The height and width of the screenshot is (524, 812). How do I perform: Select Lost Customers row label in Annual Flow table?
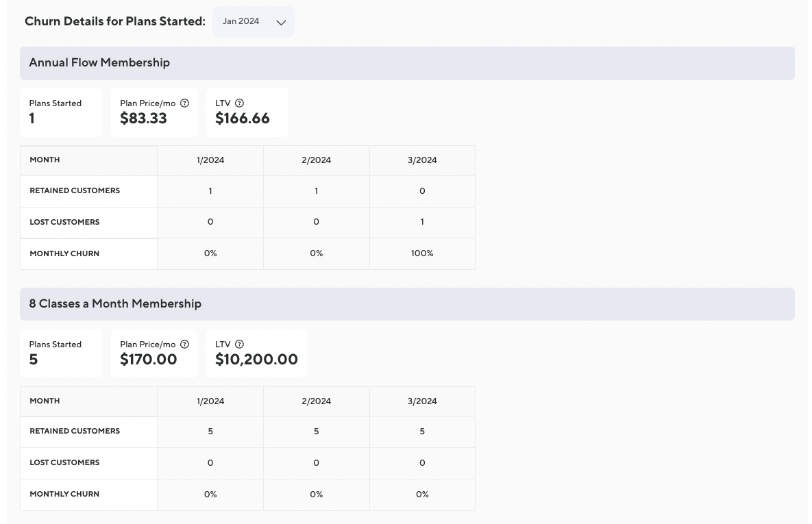click(64, 222)
